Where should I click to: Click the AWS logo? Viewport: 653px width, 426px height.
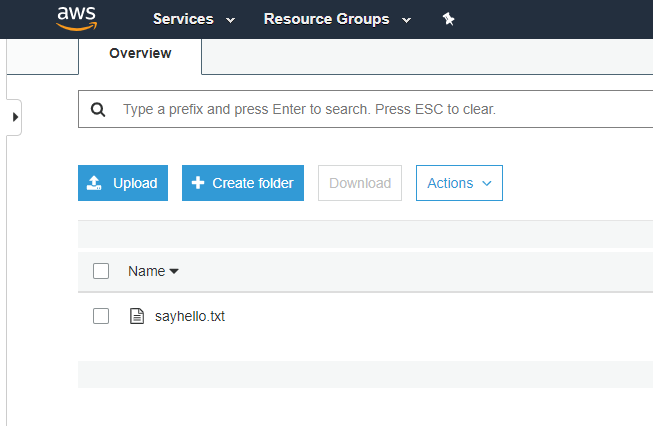click(x=76, y=18)
